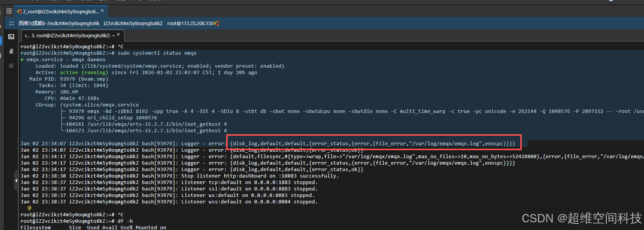Click the iZ2vcikzt4m5y0oqmgto8kZ hostname label

[x=133, y=23]
